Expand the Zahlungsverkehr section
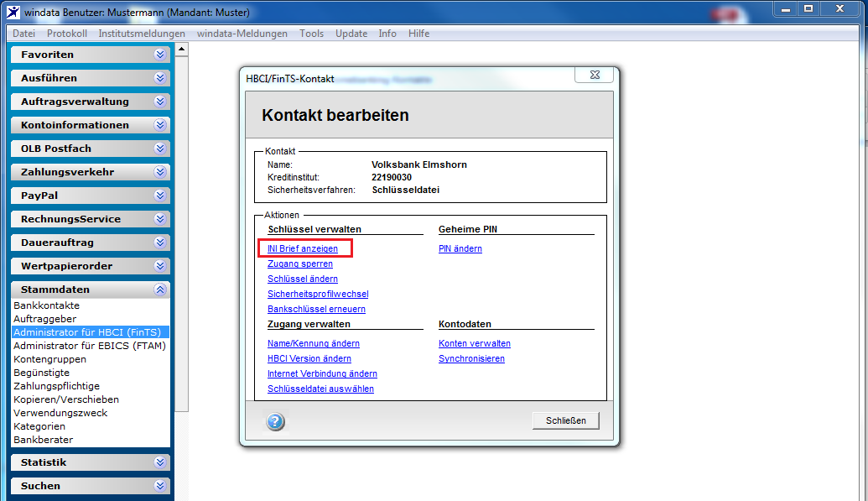Image resolution: width=868 pixels, height=501 pixels. (x=91, y=172)
